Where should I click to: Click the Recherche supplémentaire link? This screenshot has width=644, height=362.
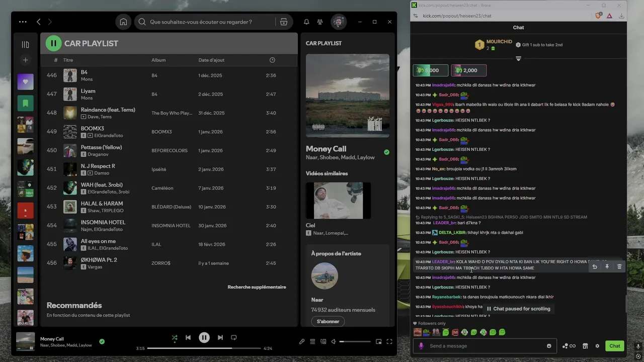pyautogui.click(x=257, y=287)
